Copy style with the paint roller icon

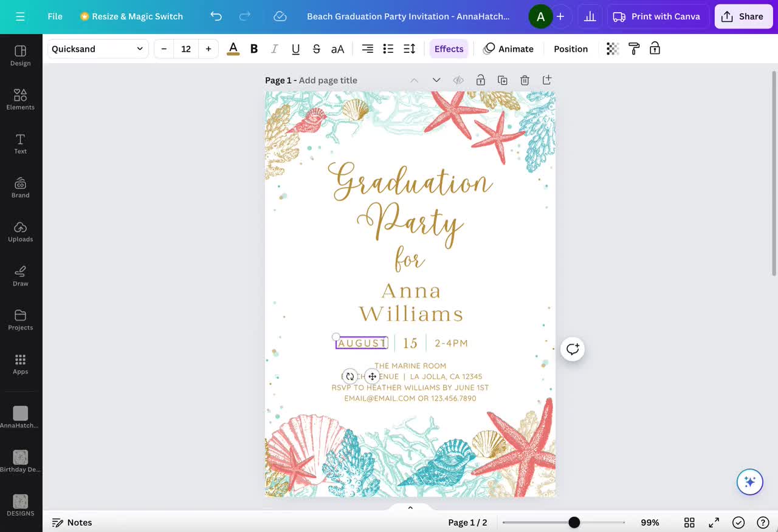tap(633, 49)
